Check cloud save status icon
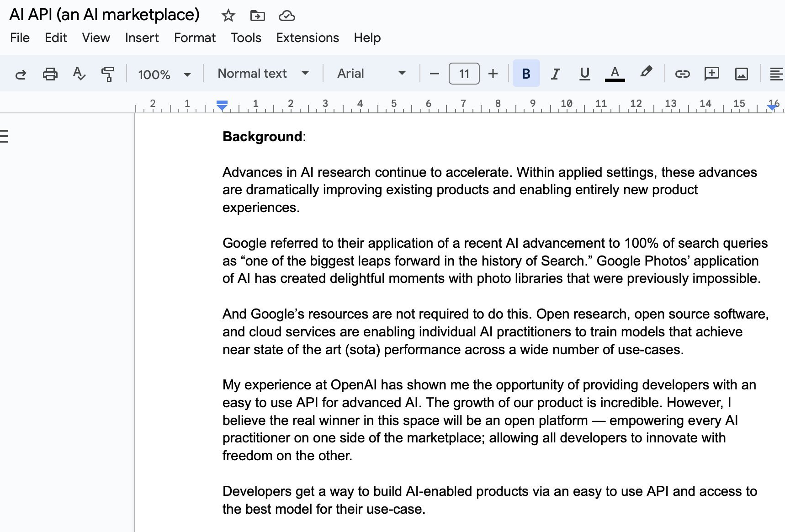Screen dimensions: 785x532 click(x=286, y=16)
